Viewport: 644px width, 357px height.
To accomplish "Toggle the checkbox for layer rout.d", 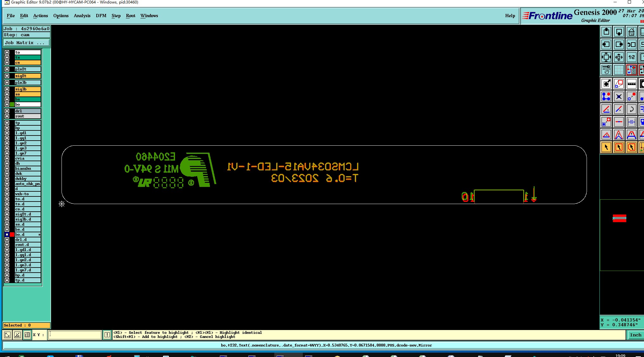I will (x=7, y=245).
